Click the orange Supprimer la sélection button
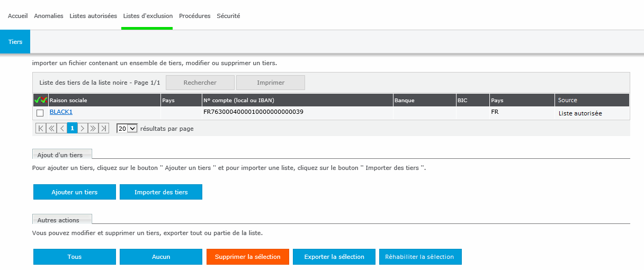 pos(247,257)
